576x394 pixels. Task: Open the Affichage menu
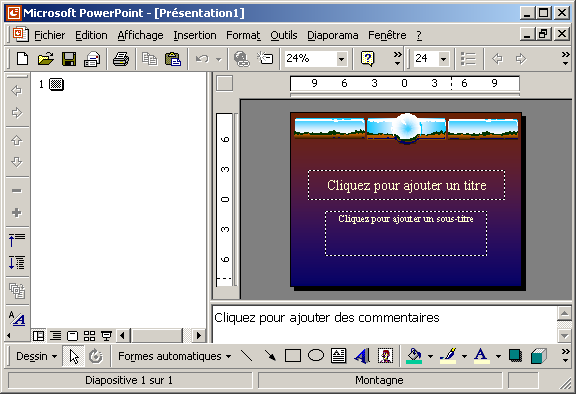pos(140,35)
